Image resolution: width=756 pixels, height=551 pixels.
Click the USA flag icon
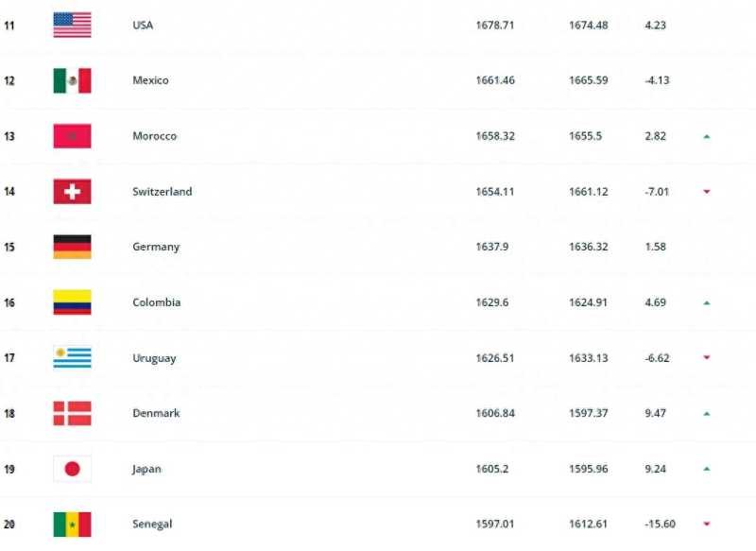coord(72,26)
